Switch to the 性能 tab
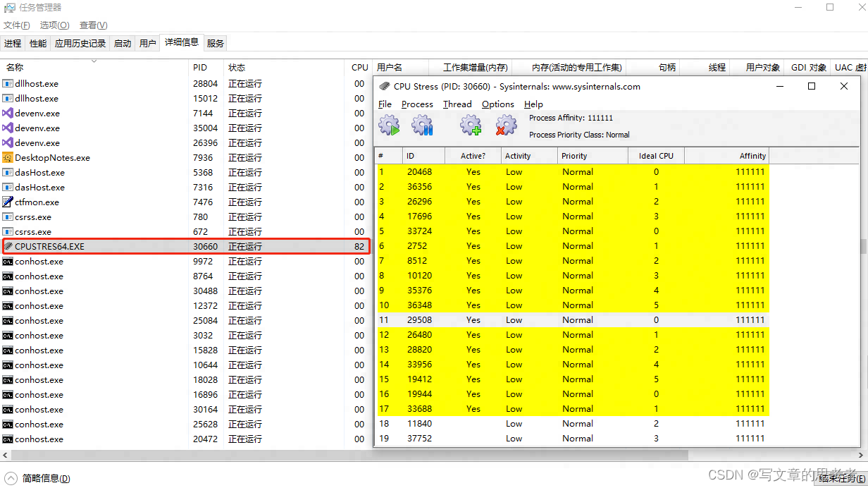 click(x=38, y=43)
